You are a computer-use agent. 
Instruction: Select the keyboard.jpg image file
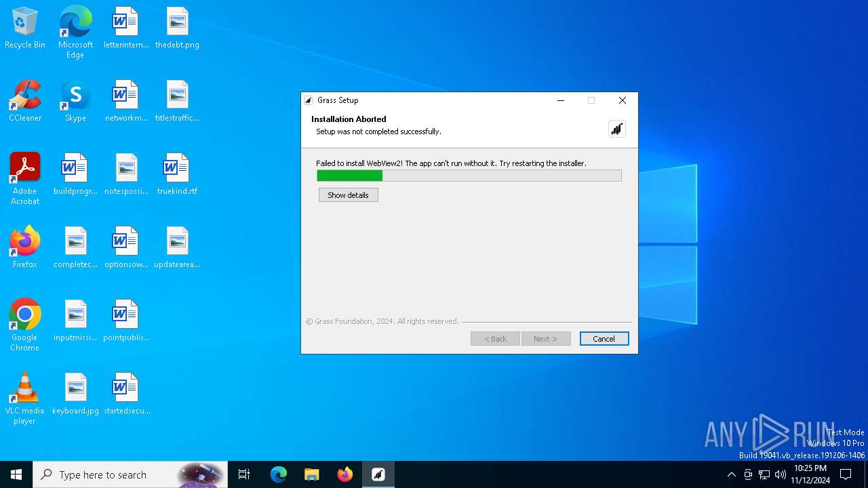tap(75, 394)
